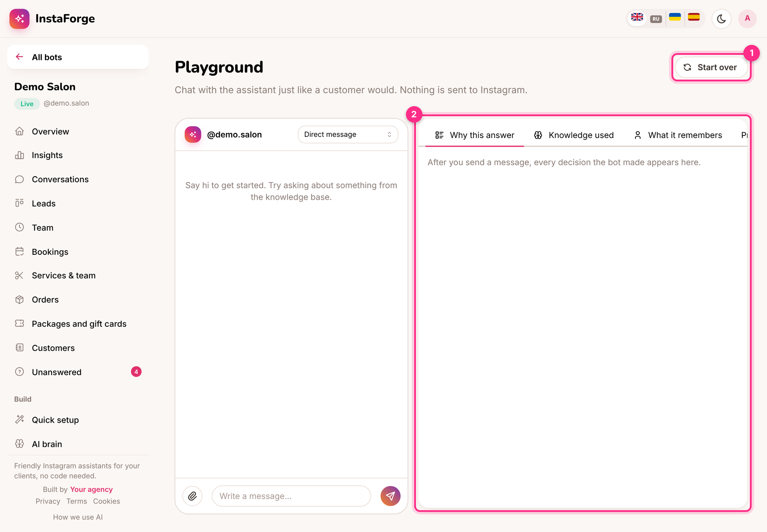The image size is (767, 532).
Task: Click Start over button
Action: click(711, 67)
